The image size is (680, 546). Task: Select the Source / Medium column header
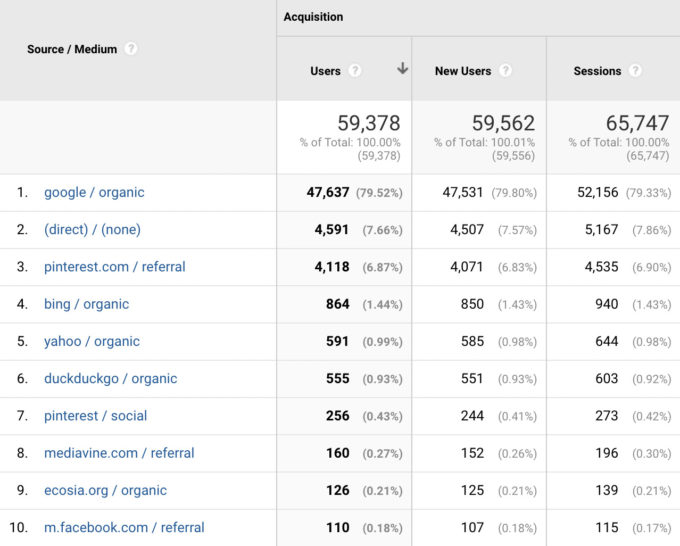72,49
